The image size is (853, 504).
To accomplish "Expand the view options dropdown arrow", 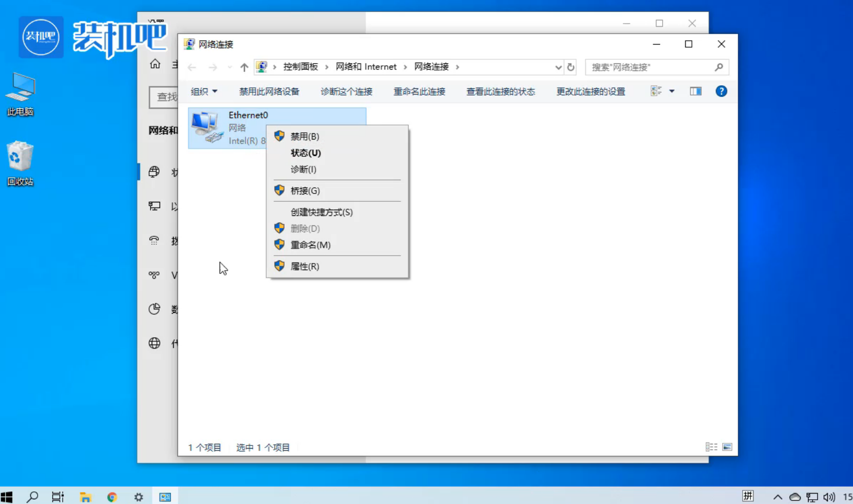I will click(672, 91).
